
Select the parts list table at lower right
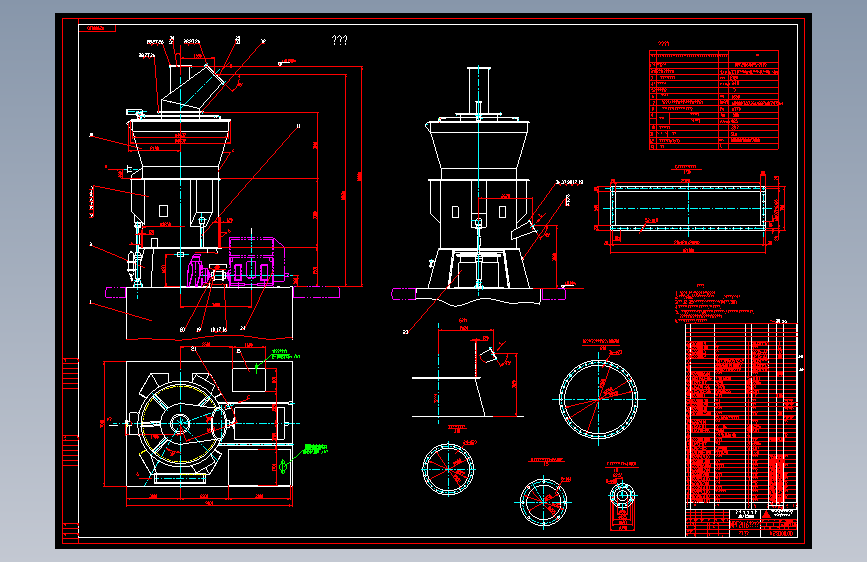pos(741,414)
